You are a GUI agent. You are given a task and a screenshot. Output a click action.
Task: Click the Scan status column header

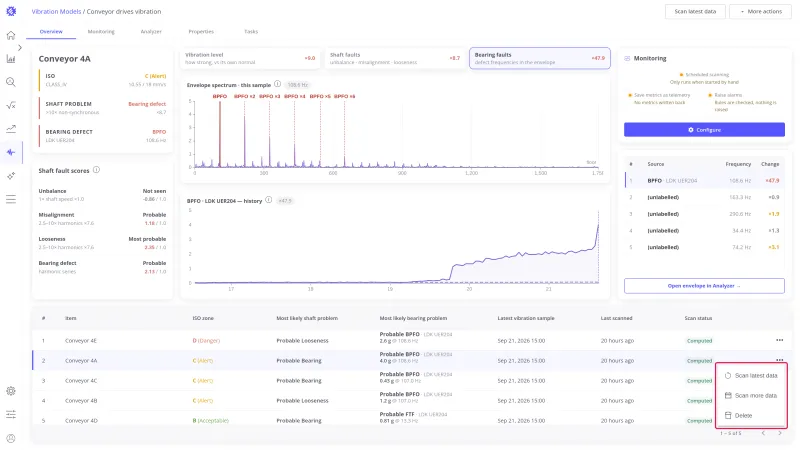698,318
